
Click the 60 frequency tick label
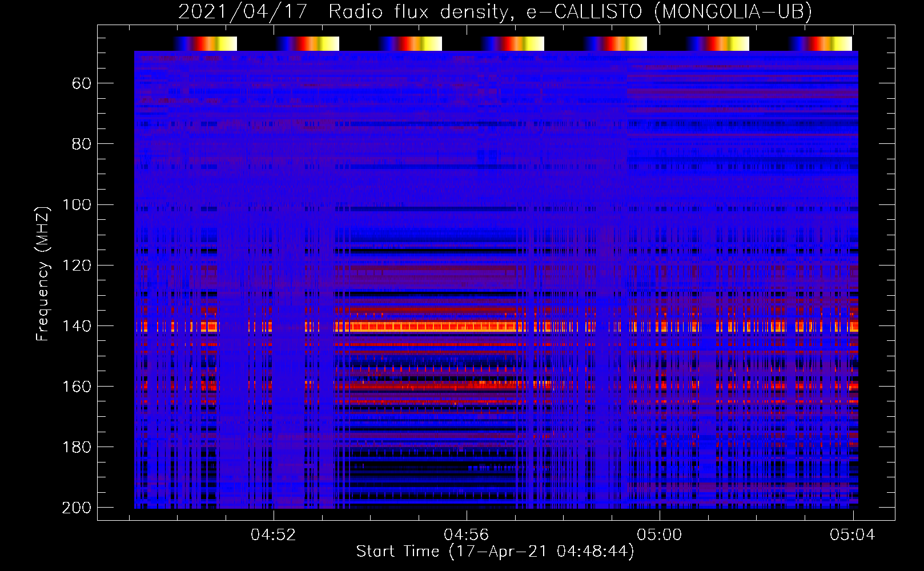tap(82, 83)
